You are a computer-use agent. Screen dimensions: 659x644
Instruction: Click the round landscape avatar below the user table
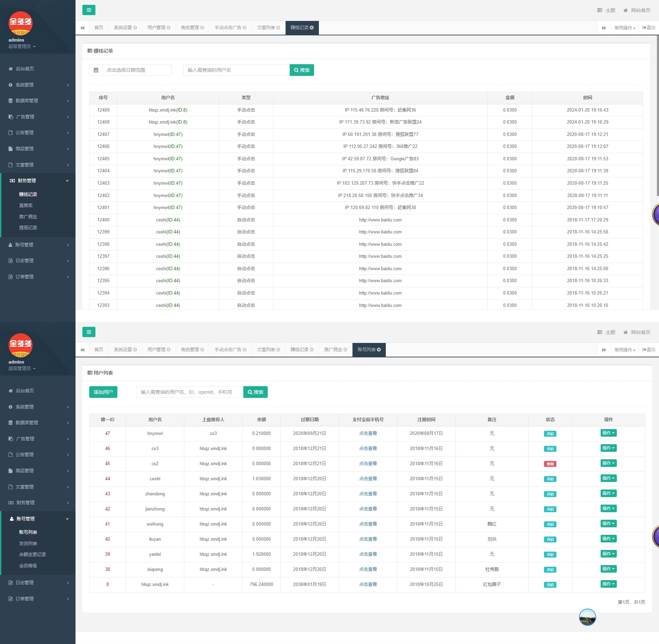[587, 617]
